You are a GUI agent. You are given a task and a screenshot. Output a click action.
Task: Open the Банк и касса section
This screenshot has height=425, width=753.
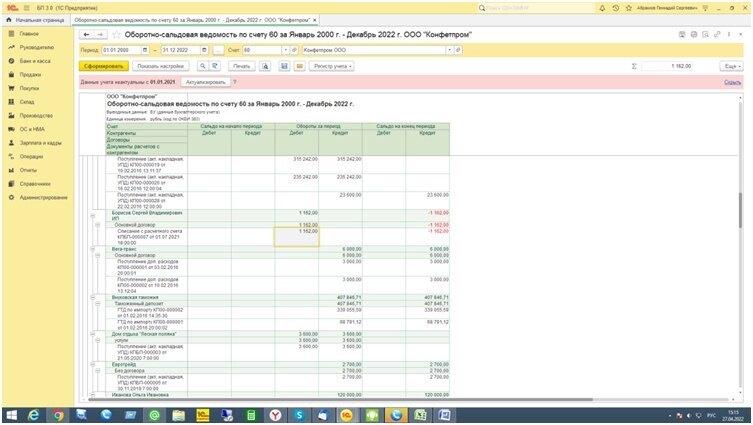click(x=35, y=61)
